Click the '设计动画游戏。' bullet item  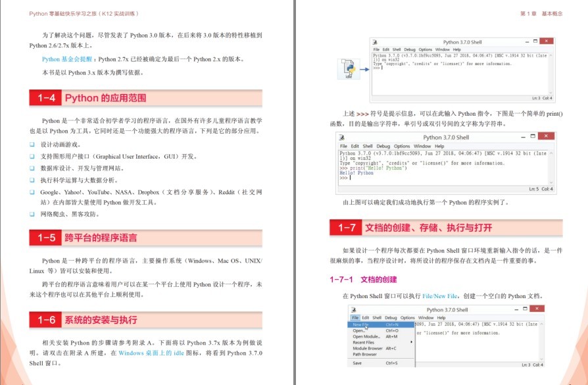coord(61,145)
